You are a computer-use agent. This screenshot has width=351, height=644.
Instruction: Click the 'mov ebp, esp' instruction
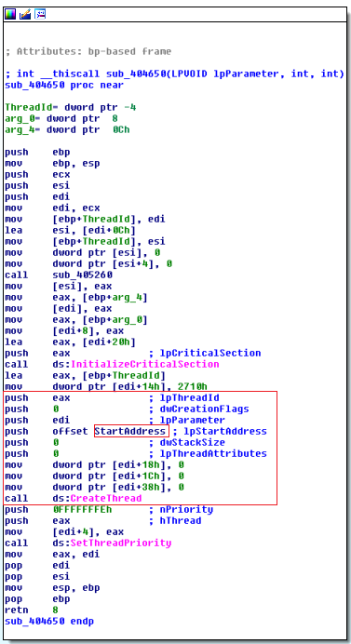pos(52,164)
